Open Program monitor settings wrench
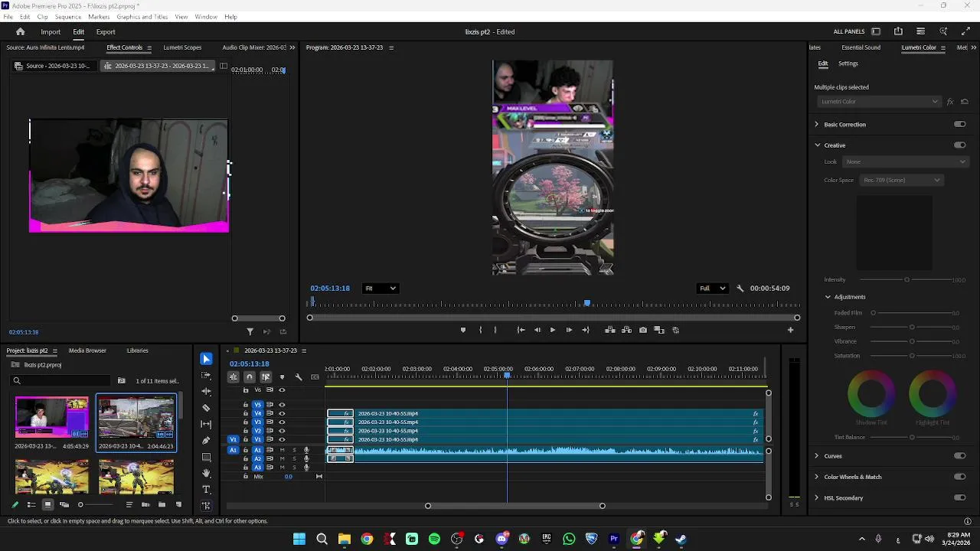Screen dimensions: 980x551 [x=740, y=289]
